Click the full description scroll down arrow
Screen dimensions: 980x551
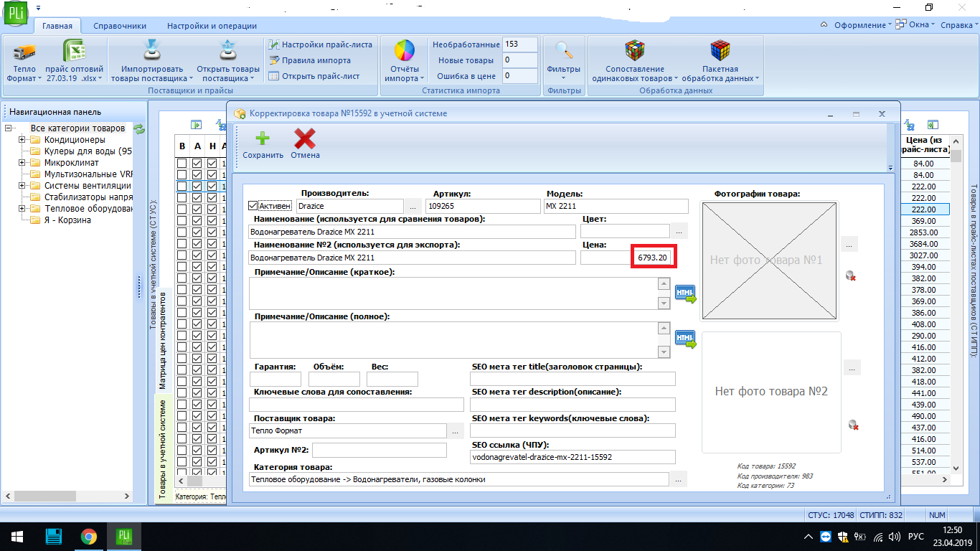pyautogui.click(x=664, y=351)
